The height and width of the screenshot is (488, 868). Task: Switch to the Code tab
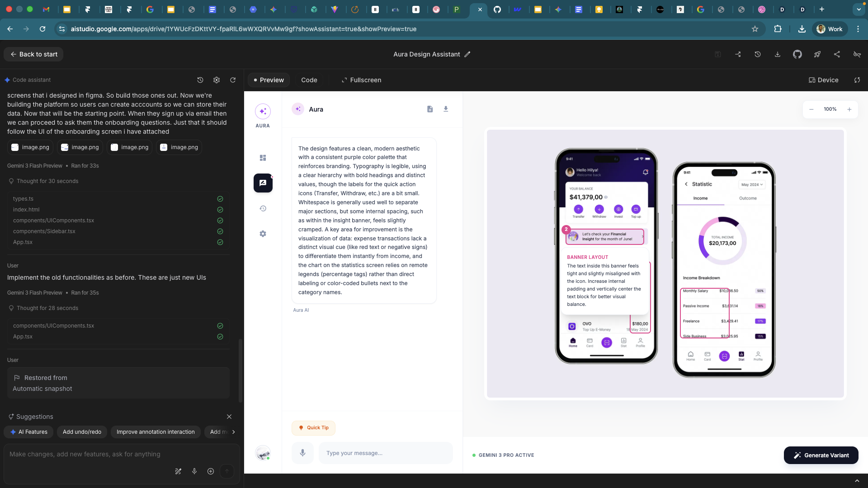pyautogui.click(x=309, y=80)
